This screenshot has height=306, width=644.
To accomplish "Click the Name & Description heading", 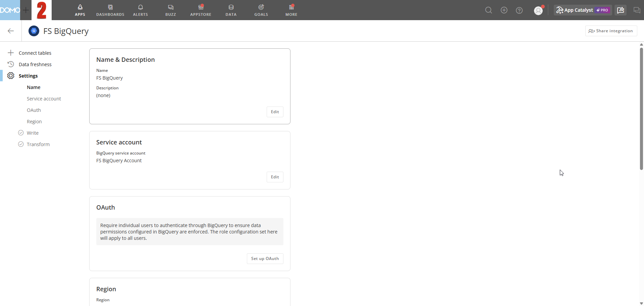I will pyautogui.click(x=125, y=60).
